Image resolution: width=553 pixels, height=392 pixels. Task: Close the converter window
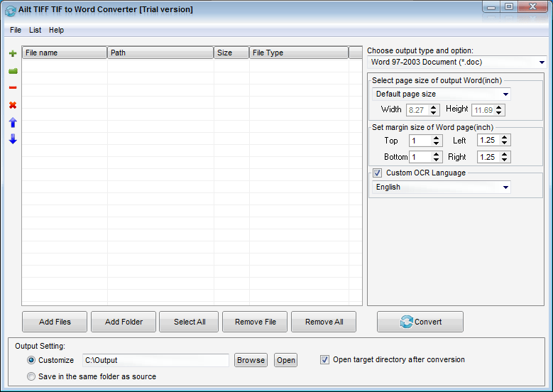pyautogui.click(x=533, y=7)
